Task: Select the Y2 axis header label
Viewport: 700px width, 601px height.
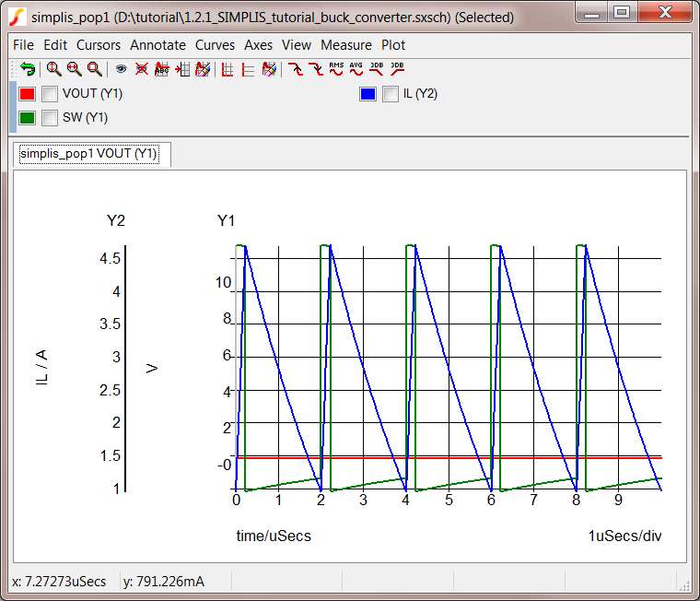Action: (116, 220)
